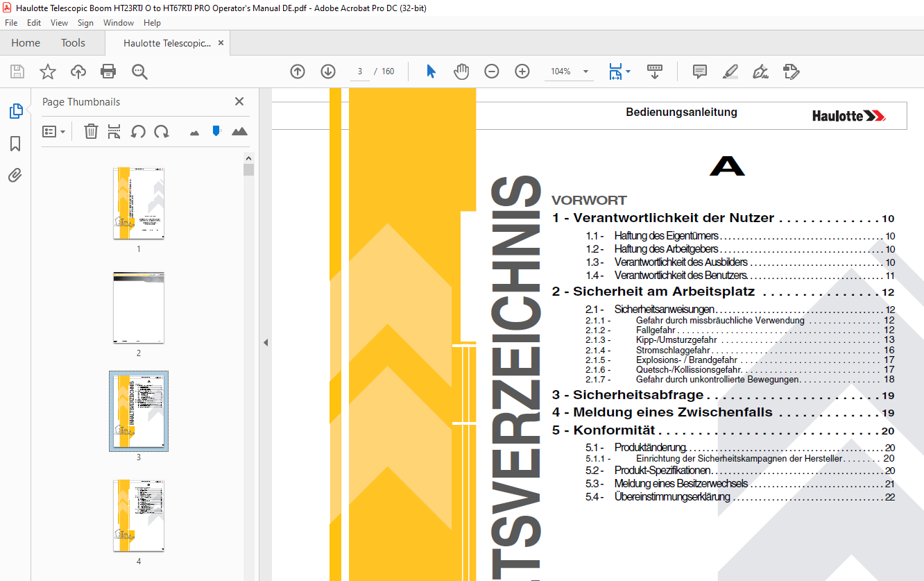Image resolution: width=924 pixels, height=581 pixels.
Task: Open 'Haftung des Eigentümers' entry 1.1
Action: tap(740, 236)
